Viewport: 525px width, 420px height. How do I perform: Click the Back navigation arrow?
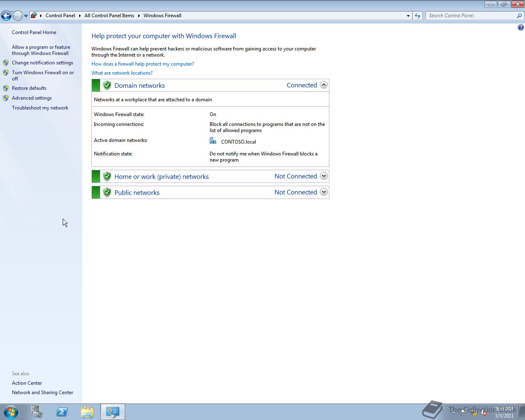[x=6, y=15]
